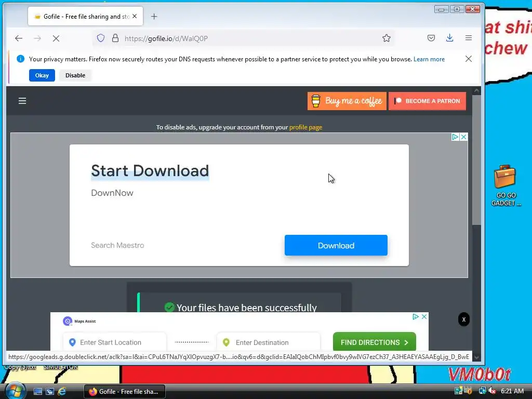The image size is (532, 399).
Task: Open the profile page link
Action: tap(305, 127)
